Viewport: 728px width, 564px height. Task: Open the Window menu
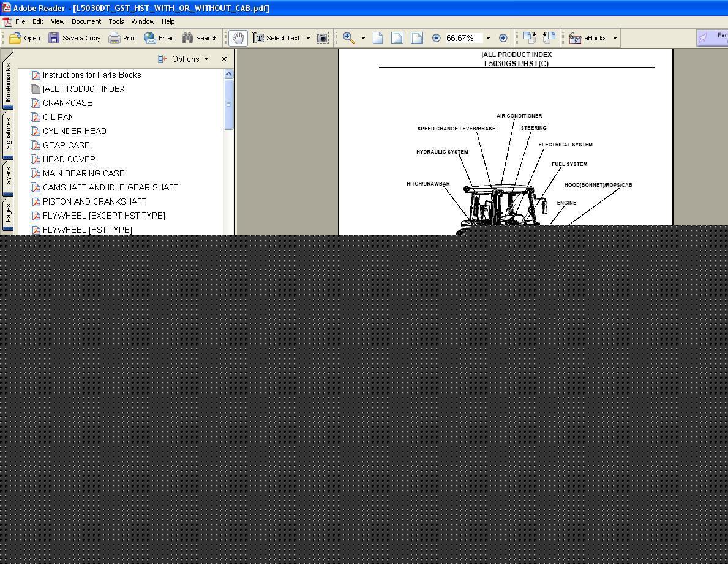pos(143,22)
